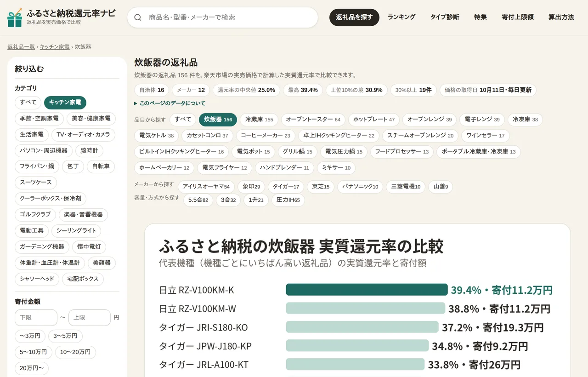Select シャワーヘッド category chip
Screen dimensions: 588x377
(37, 279)
